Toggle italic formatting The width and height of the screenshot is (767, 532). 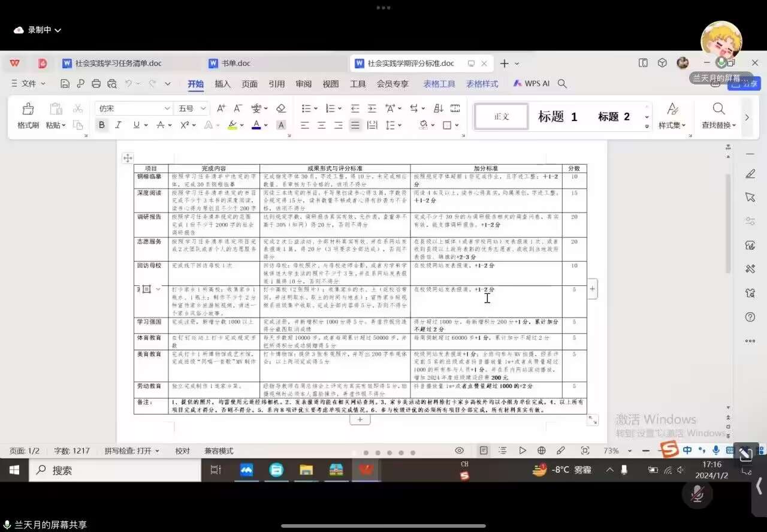(118, 125)
